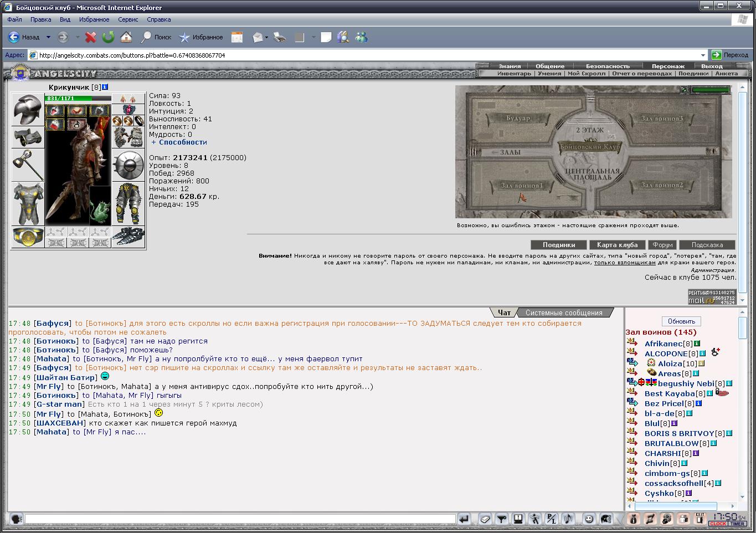Click the Обновить button

point(681,321)
